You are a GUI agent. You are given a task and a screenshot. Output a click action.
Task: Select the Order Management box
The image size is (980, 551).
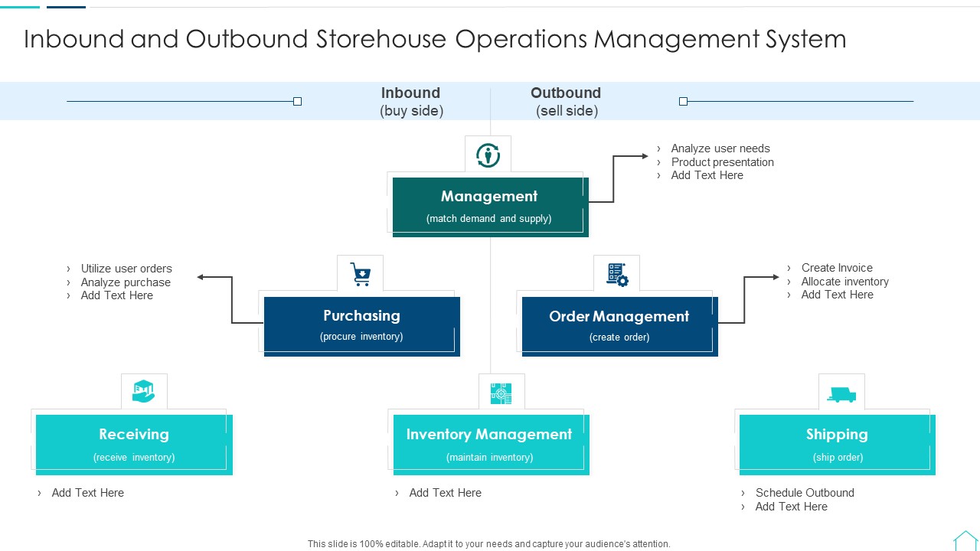[620, 327]
